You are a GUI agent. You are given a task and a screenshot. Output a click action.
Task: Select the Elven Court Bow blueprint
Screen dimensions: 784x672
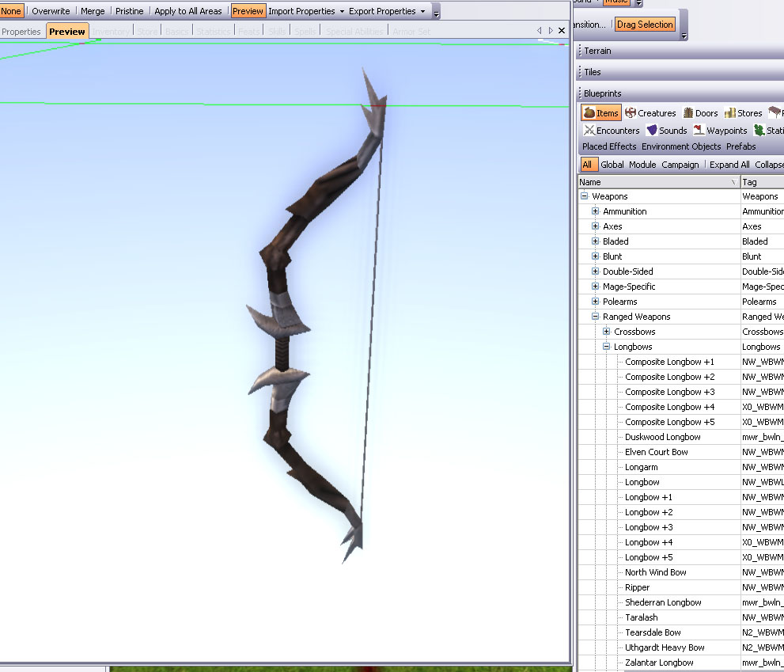tap(656, 452)
